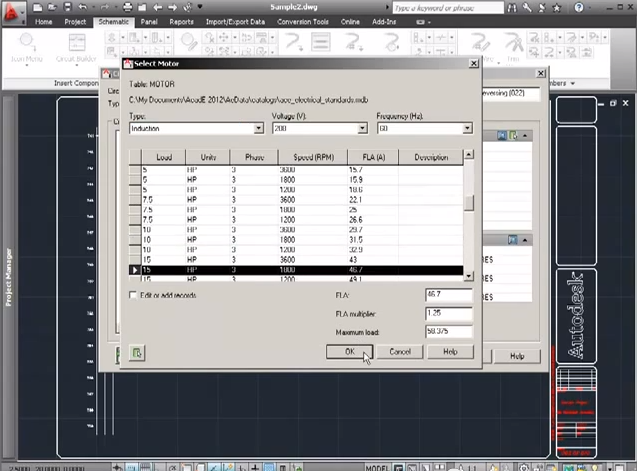Enable the Edit or add records checkbox
637x471 pixels.
click(x=133, y=295)
